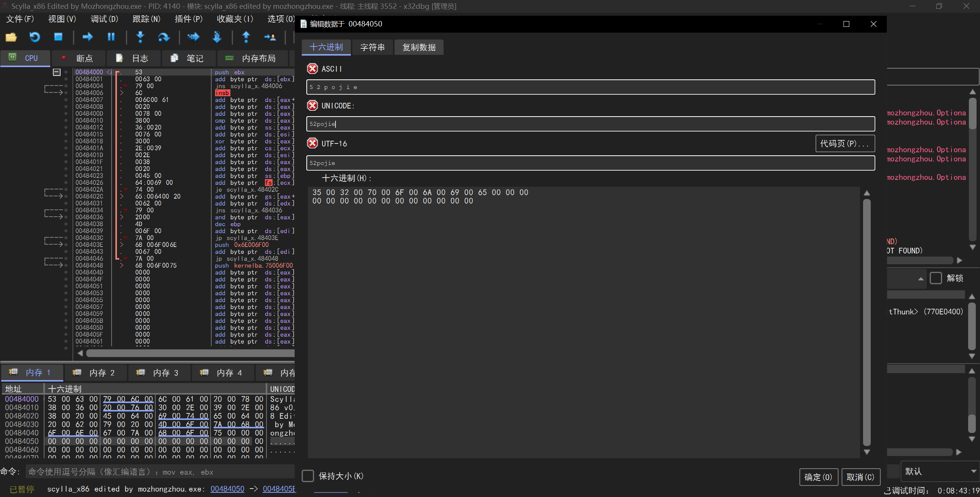This screenshot has height=497, width=980.
Task: Switch to 内存 3 dump tab
Action: pos(159,373)
